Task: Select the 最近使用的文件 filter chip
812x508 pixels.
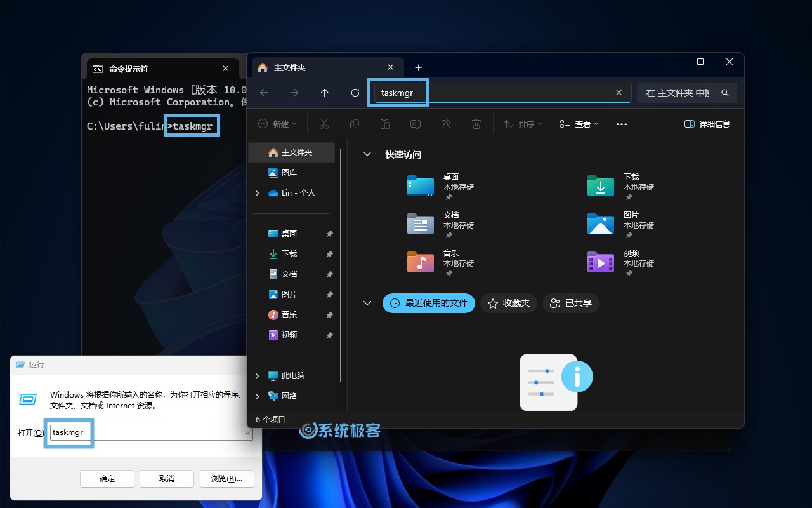Action: pyautogui.click(x=429, y=304)
